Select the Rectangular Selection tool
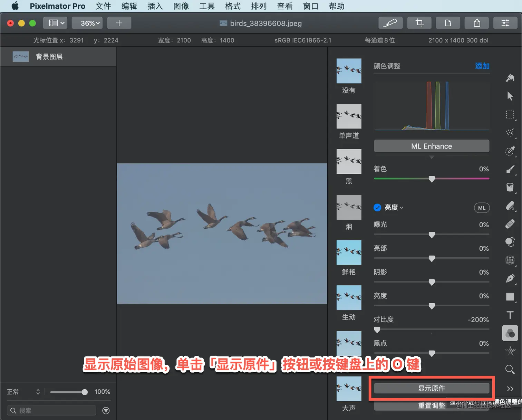Screen dimensions: 522x420 [x=510, y=115]
